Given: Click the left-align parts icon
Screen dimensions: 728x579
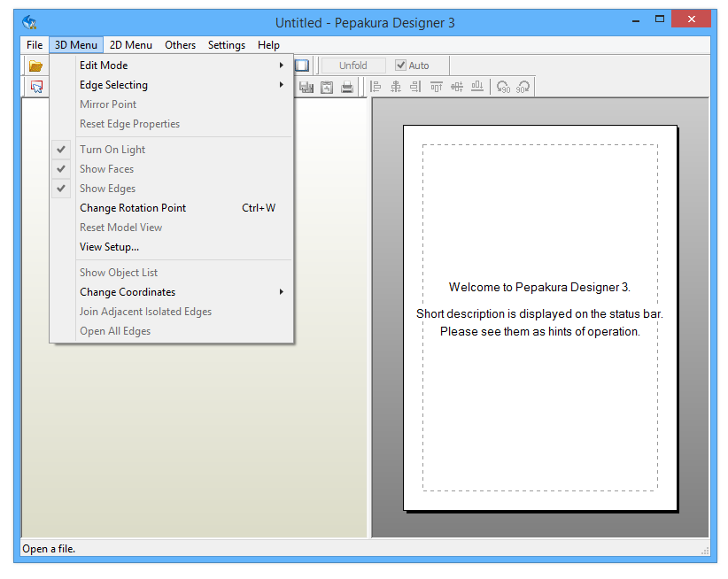Looking at the screenshot, I should point(376,86).
